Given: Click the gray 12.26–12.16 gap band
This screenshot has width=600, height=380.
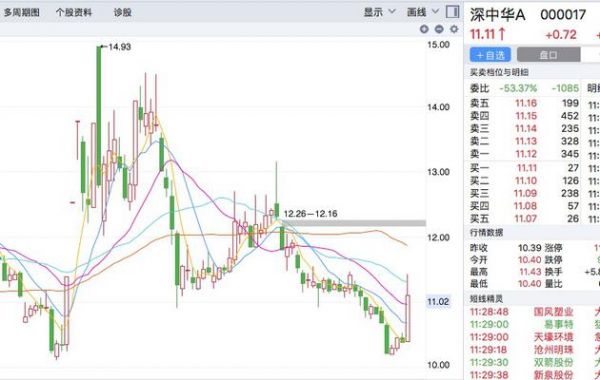Looking at the screenshot, I should (354, 223).
